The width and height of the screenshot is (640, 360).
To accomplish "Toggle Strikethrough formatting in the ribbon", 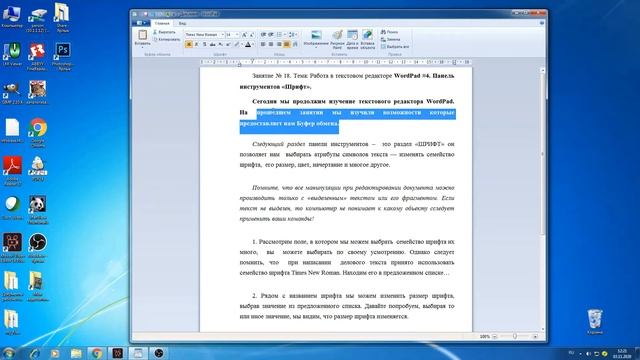I will (212, 44).
